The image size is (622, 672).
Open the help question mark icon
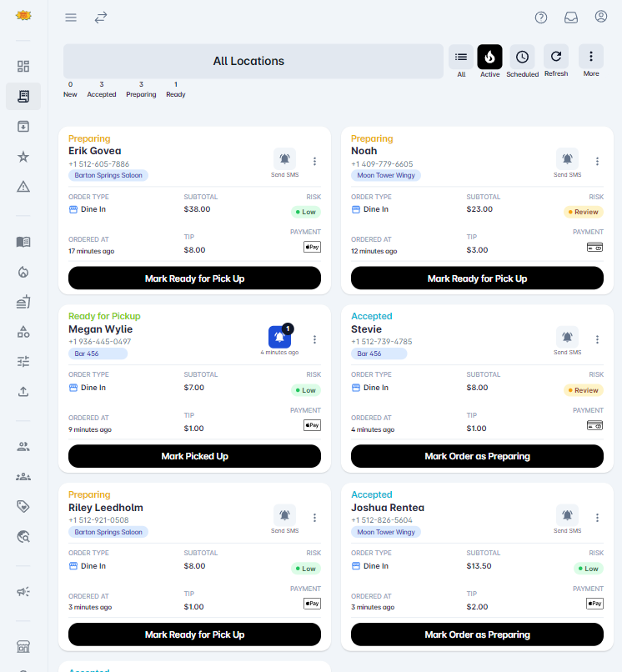540,17
